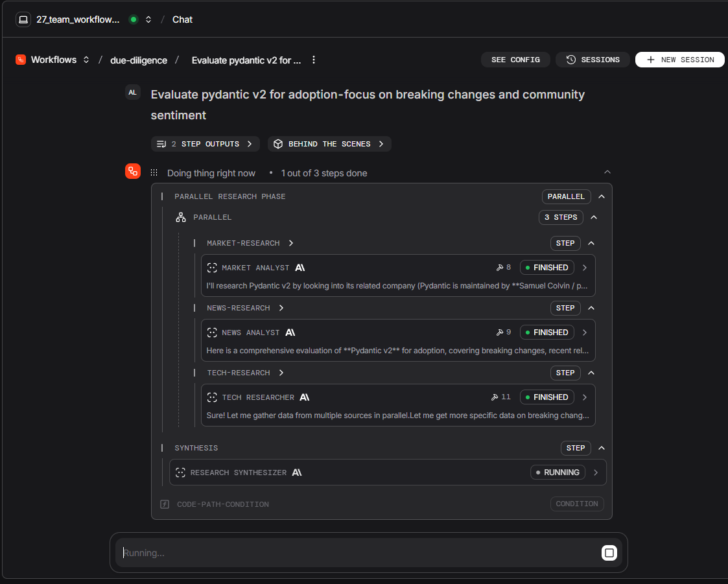Click the CONDITION badge
728x584 pixels.
coord(577,504)
